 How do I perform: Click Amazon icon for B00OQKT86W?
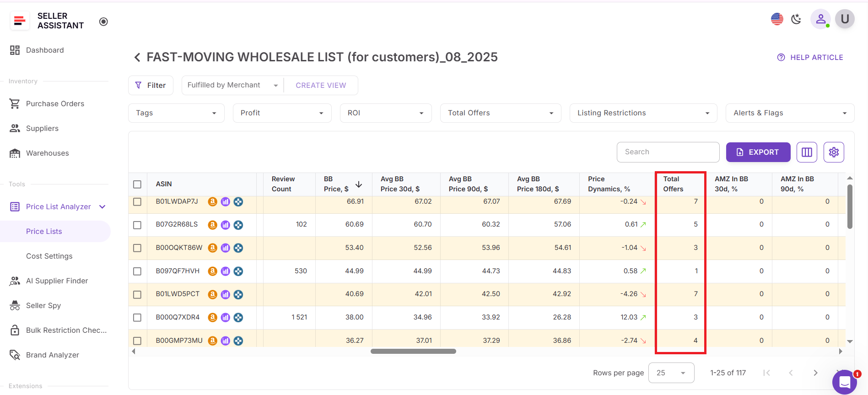click(x=212, y=248)
